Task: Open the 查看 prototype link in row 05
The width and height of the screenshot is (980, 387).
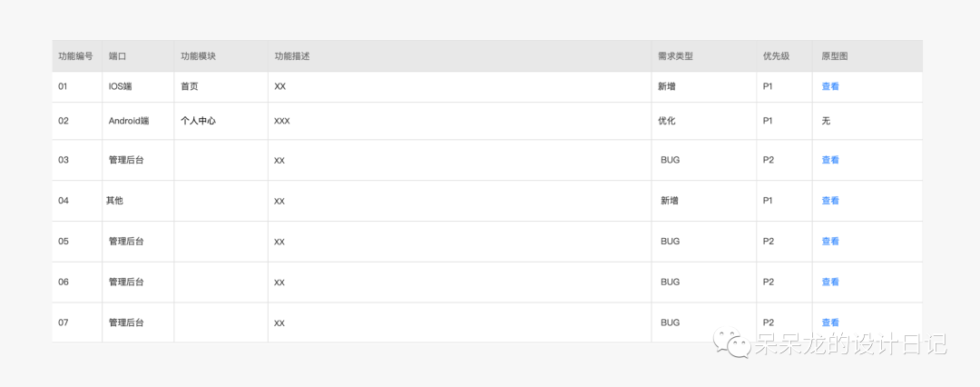Action: [830, 242]
